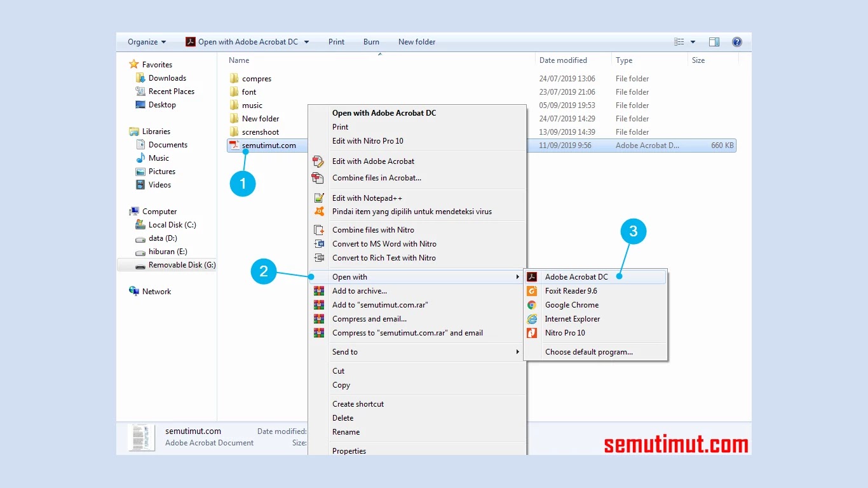868x488 pixels.
Task: Click Print in the context menu
Action: point(417,127)
